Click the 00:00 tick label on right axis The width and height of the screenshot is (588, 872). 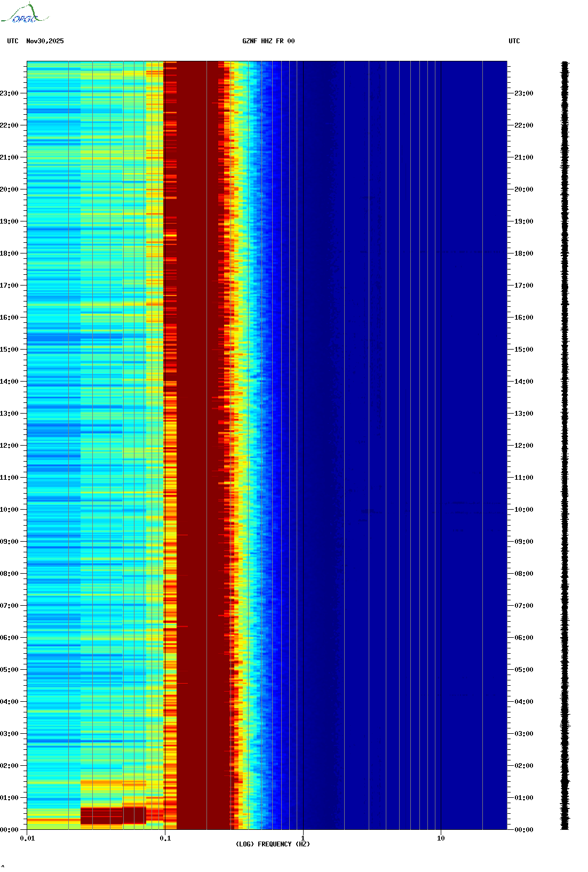[523, 830]
